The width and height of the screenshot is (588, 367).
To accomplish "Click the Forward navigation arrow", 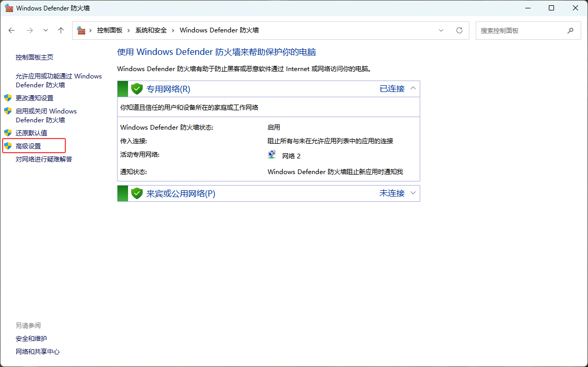I will coord(30,30).
